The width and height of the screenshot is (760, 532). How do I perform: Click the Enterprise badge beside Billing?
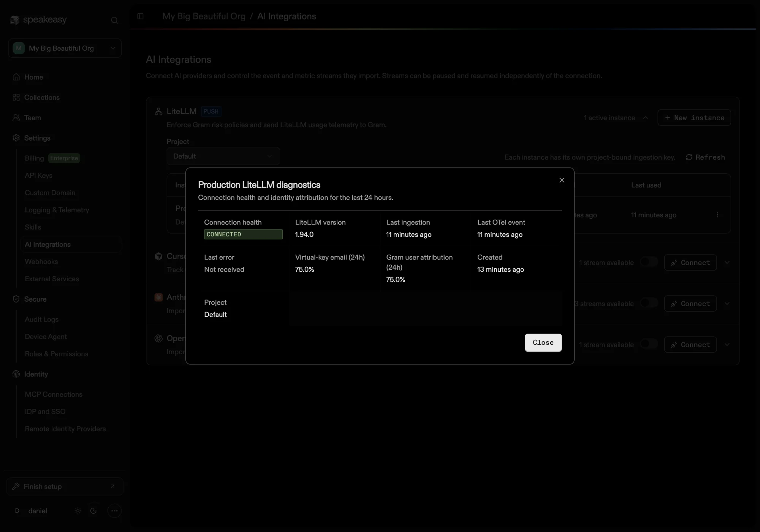[x=64, y=158]
